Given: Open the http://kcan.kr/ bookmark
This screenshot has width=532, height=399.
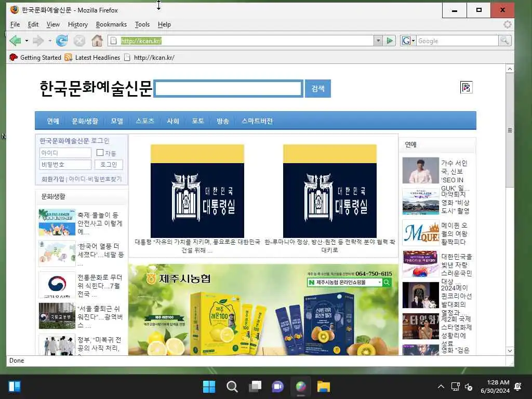Looking at the screenshot, I should point(149,57).
